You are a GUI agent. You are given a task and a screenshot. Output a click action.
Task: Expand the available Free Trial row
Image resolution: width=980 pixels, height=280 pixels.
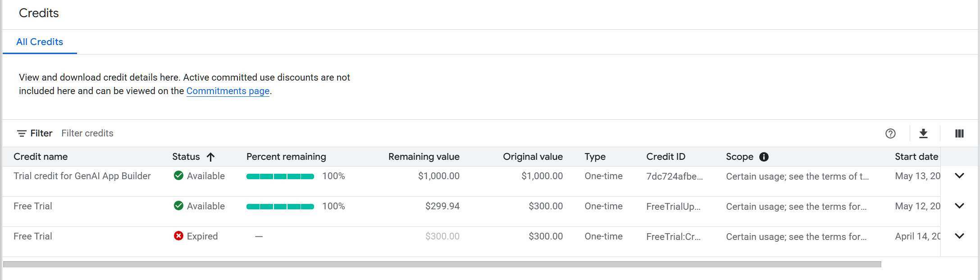[959, 206]
